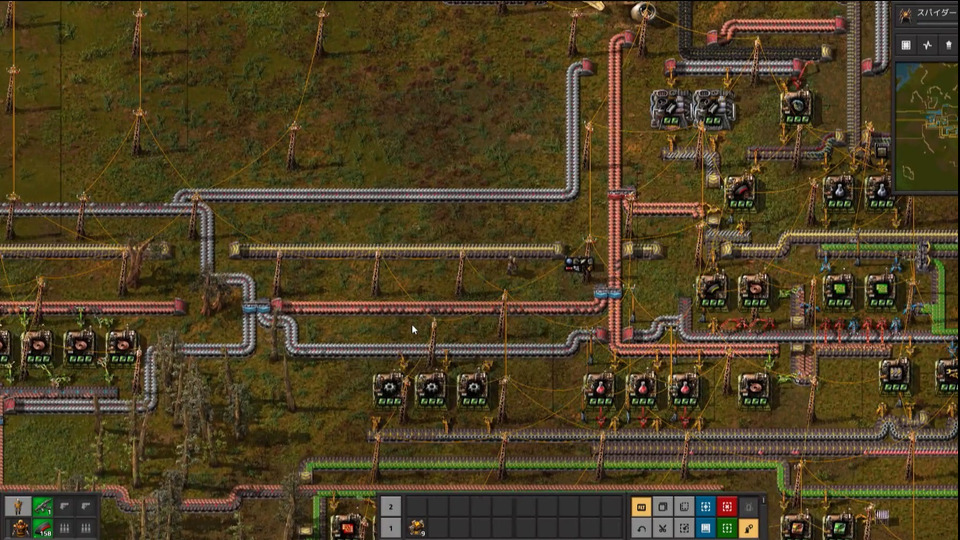Toggle Alt-mode in the shortcut bar
This screenshot has width=960, height=540.
[x=641, y=507]
